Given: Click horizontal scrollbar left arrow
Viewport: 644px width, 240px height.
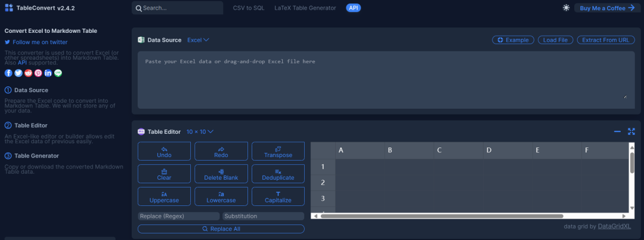Looking at the screenshot, I should pyautogui.click(x=315, y=216).
